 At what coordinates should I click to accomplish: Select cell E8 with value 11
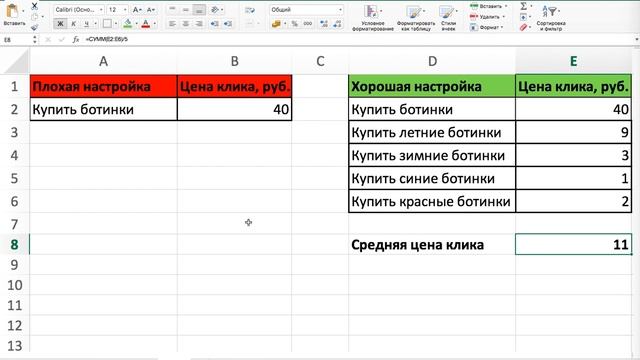[x=573, y=244]
